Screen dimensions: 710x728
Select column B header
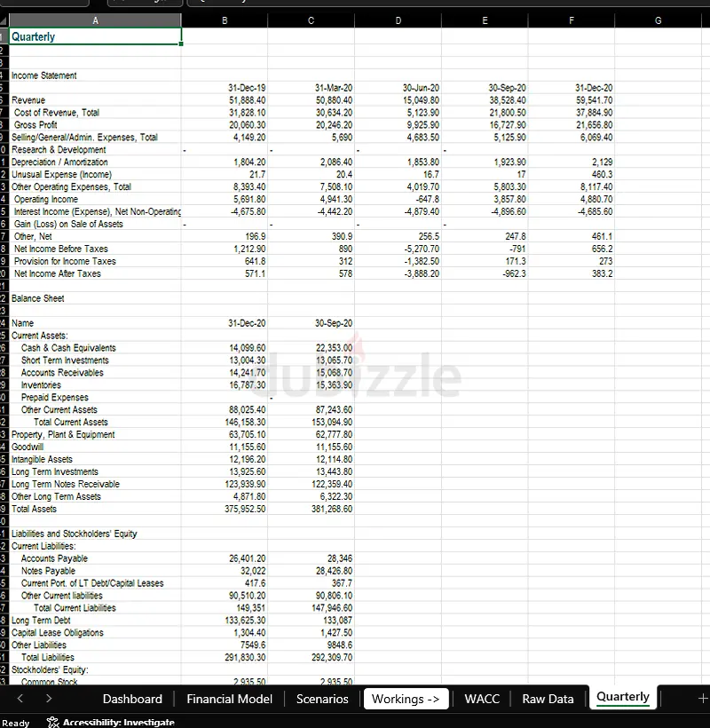pos(225,20)
